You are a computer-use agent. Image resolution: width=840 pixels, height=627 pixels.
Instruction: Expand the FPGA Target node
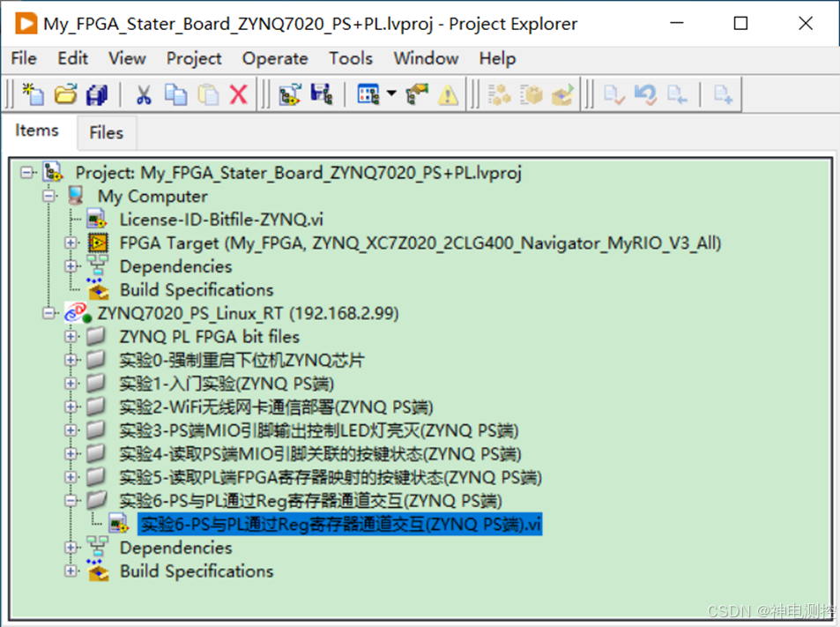tap(71, 243)
